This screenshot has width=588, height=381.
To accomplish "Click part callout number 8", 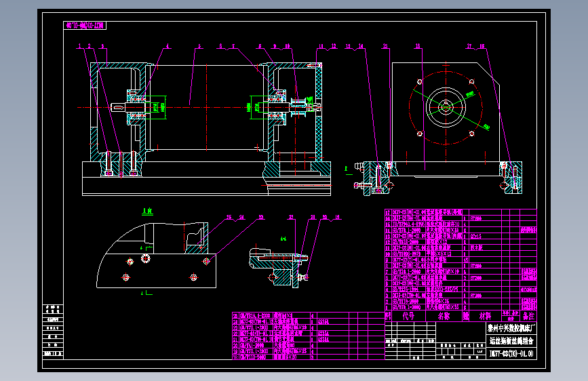I will (260, 46).
